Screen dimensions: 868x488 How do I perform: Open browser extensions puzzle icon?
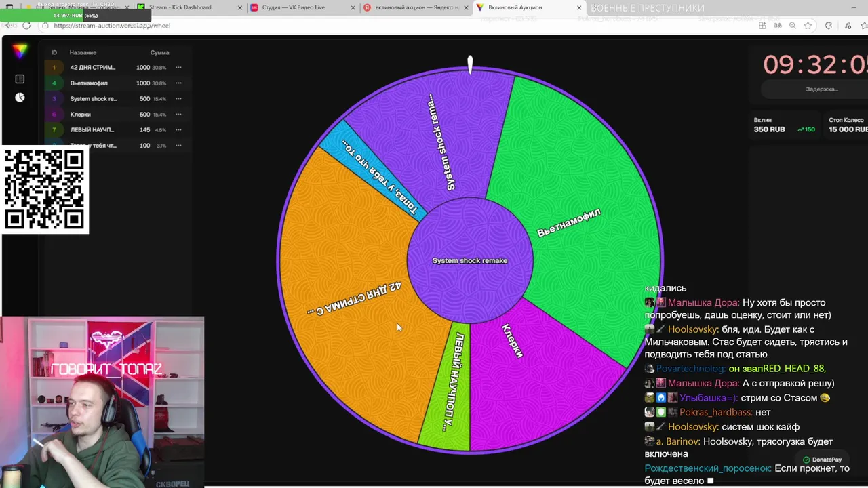pyautogui.click(x=828, y=26)
